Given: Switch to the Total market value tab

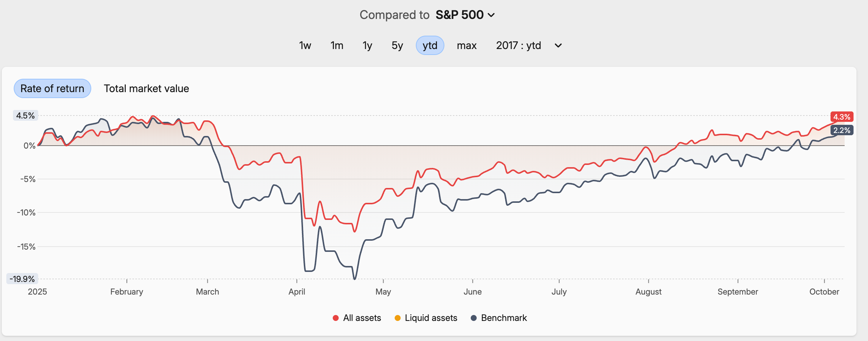Looking at the screenshot, I should coord(146,88).
